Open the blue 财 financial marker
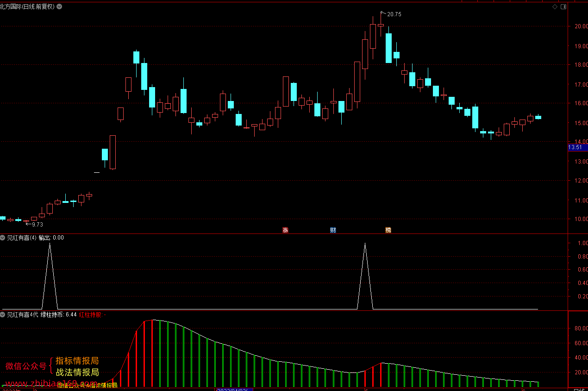The height and width of the screenshot is (391, 588). coord(333,230)
